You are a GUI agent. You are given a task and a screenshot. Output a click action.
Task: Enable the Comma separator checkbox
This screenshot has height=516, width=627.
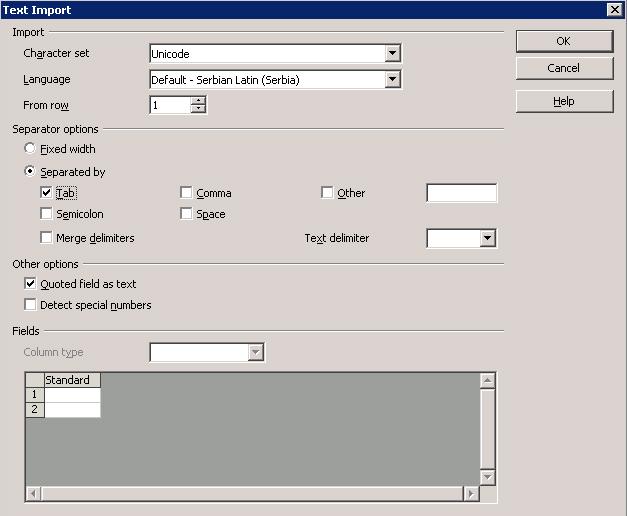pos(187,193)
